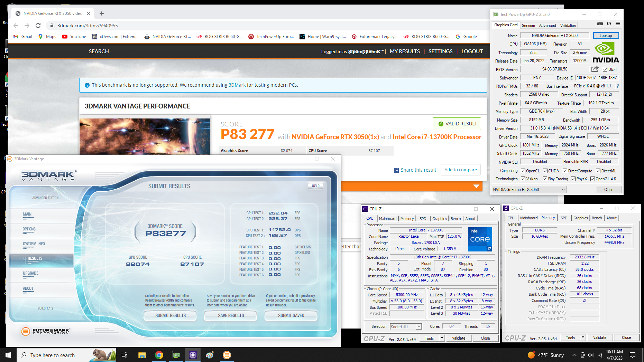Open the NVIDIA GeForce RTX 3050 GPU selector dropdown
Screen dimensions: 644x362
coord(529,190)
